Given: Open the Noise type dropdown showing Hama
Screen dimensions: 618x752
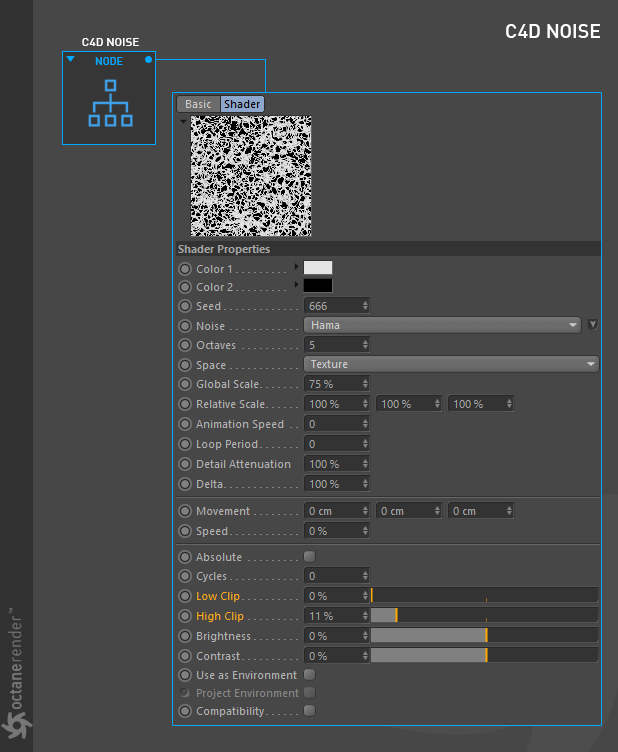Looking at the screenshot, I should (x=442, y=325).
